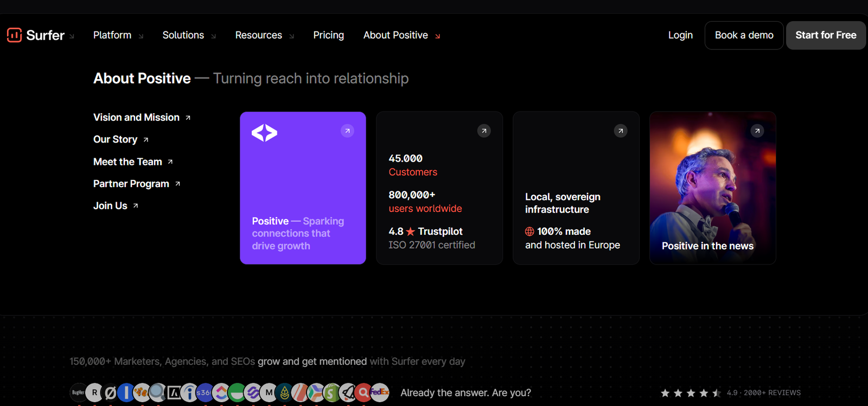Expand the Platform menu
This screenshot has height=406, width=868.
118,35
